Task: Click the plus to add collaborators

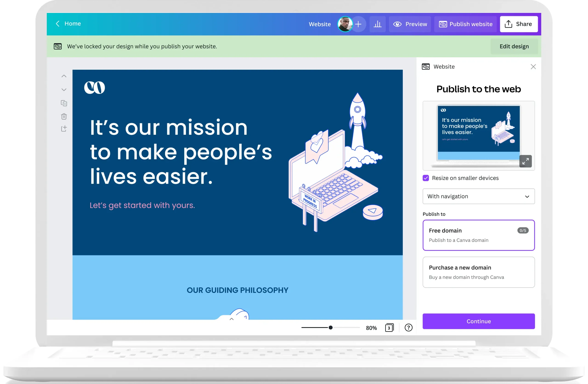Action: pyautogui.click(x=358, y=24)
